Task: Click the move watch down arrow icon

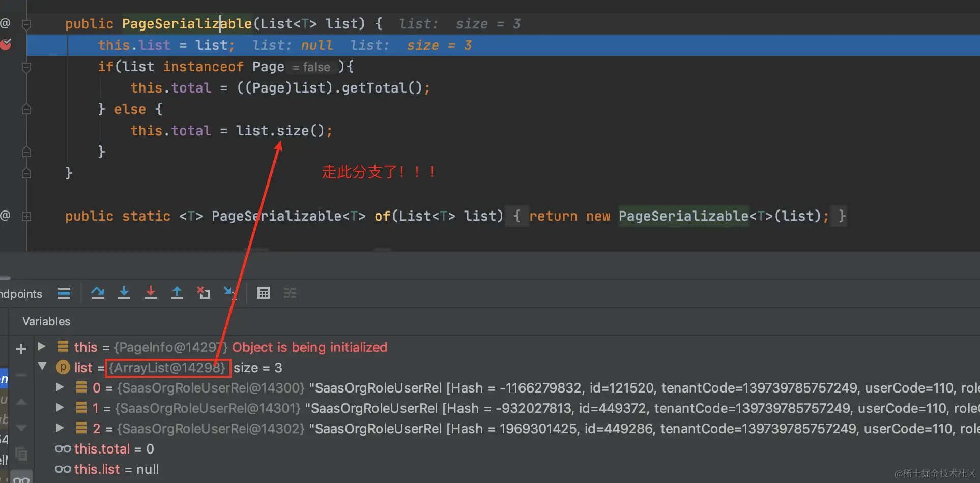Action: 21,428
